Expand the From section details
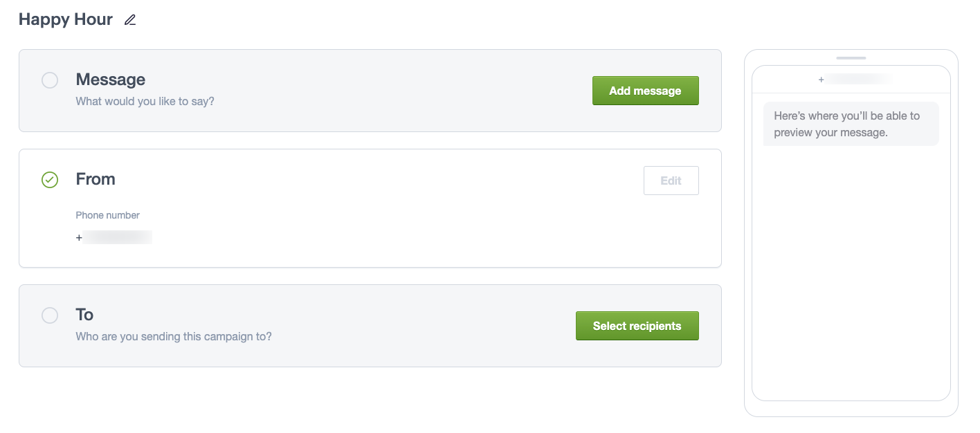980x433 pixels. coord(96,180)
